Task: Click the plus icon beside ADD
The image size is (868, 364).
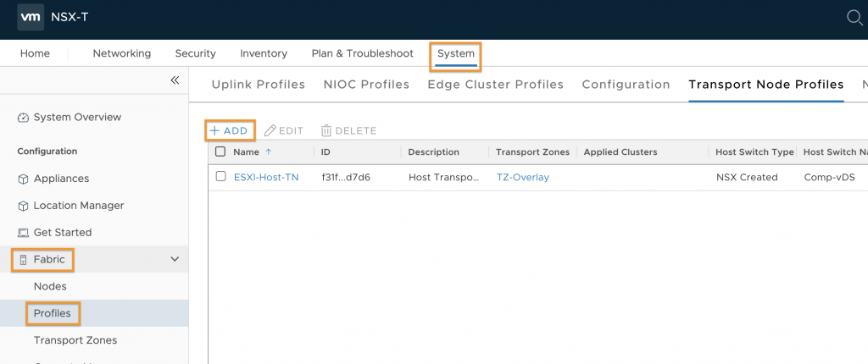Action: [x=214, y=131]
